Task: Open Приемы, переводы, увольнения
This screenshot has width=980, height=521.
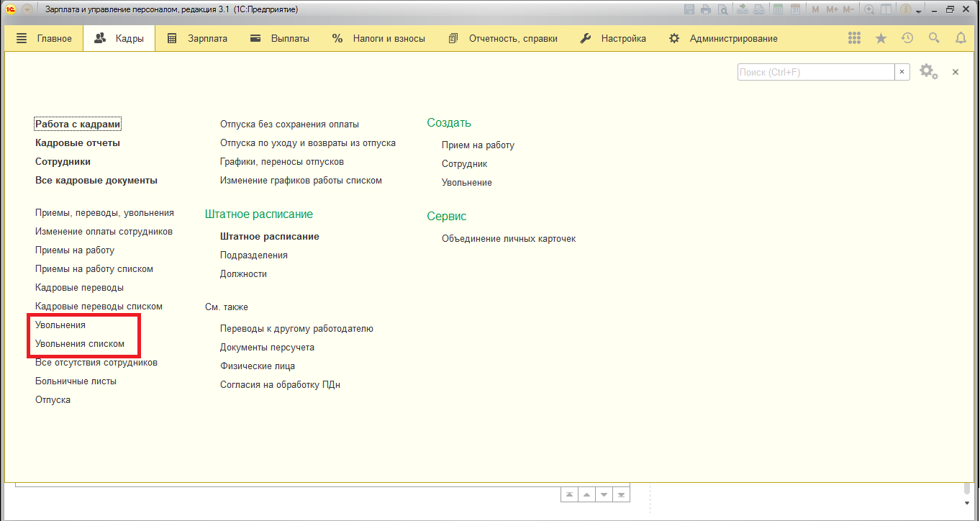Action: [104, 212]
